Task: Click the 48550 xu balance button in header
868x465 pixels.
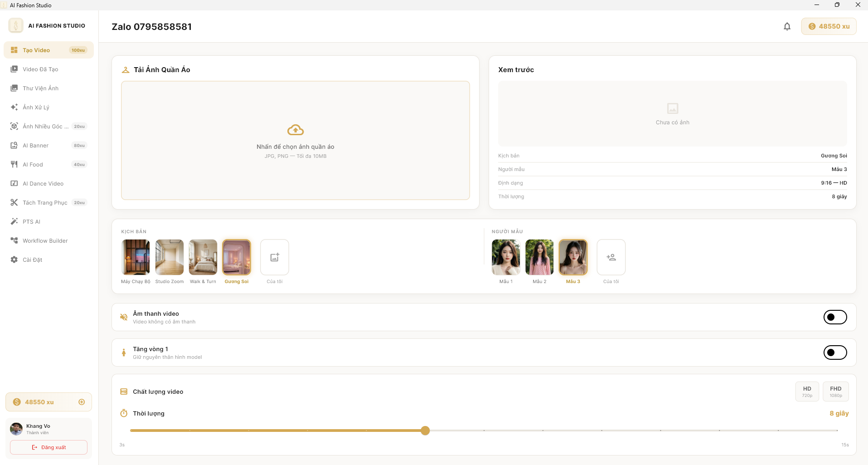Action: 829,26
